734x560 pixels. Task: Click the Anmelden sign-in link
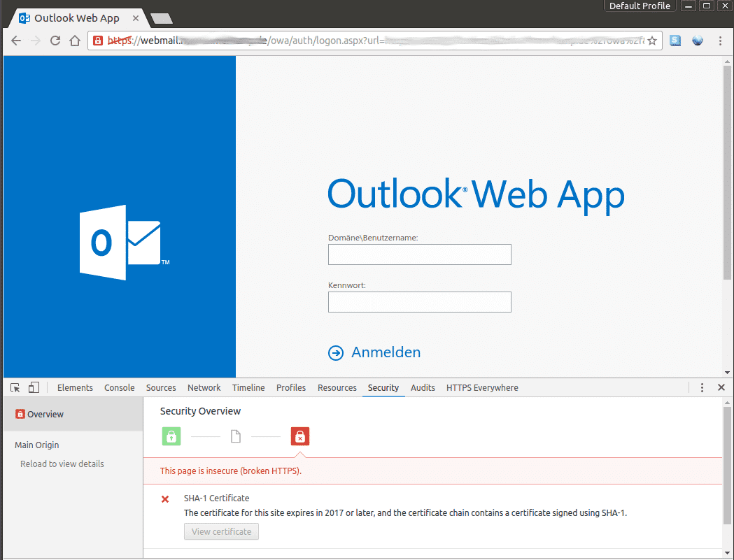click(386, 352)
